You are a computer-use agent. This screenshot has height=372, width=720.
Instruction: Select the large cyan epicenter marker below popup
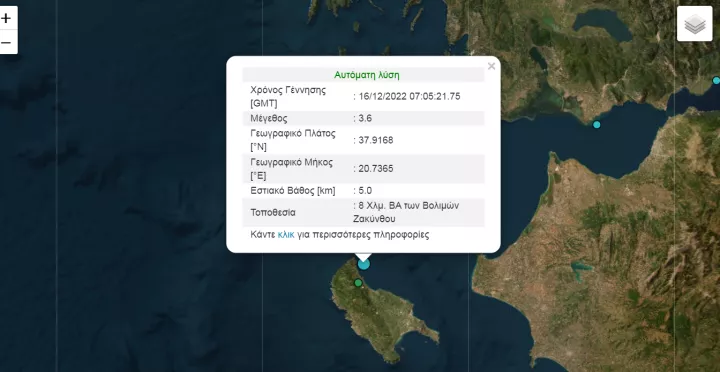click(364, 264)
